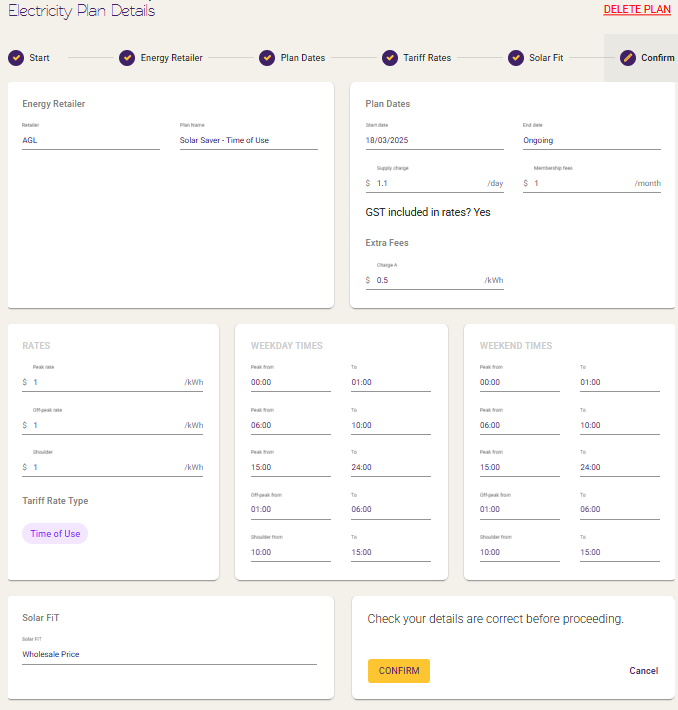The image size is (678, 710).
Task: Click the yellow CONFIRM button
Action: 399,671
